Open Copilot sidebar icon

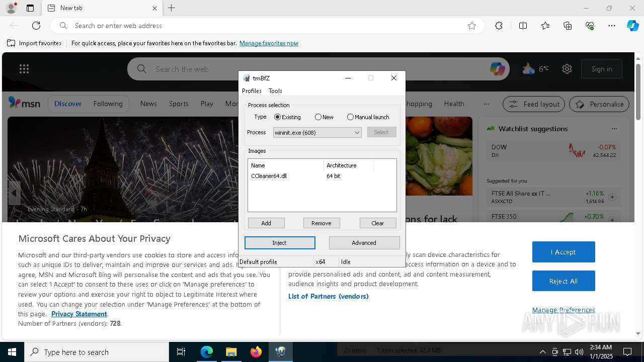(632, 26)
